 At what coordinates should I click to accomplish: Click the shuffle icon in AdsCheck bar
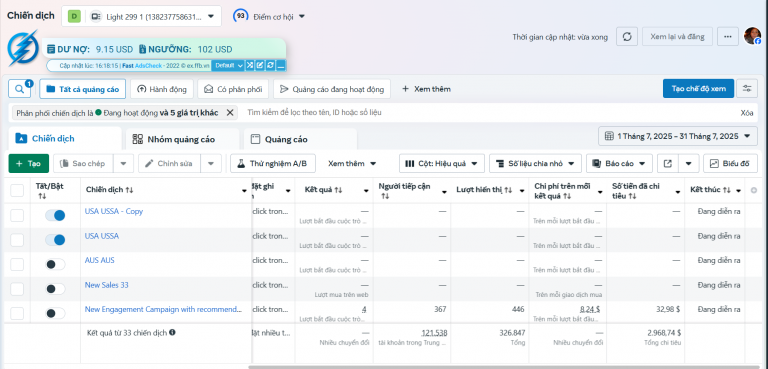[x=250, y=65]
